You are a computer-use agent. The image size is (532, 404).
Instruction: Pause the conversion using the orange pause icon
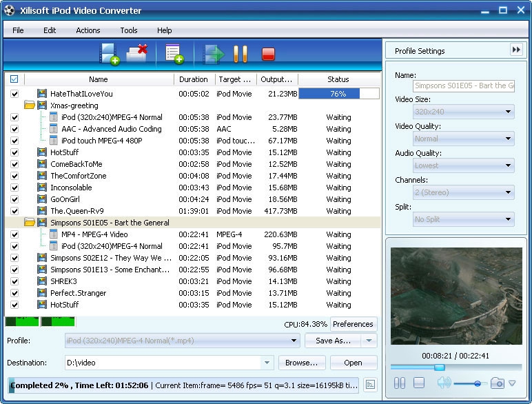[240, 54]
